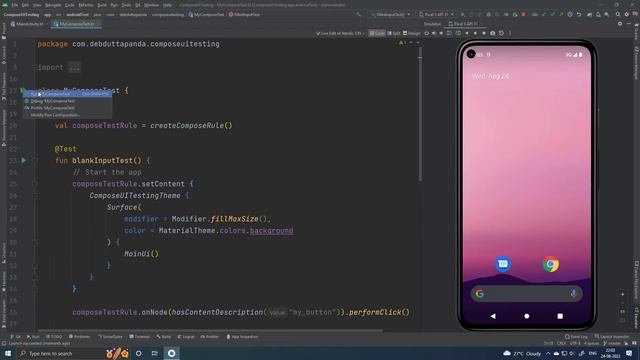
Task: Take emulator screenshot with camera icon
Action: click(493, 33)
